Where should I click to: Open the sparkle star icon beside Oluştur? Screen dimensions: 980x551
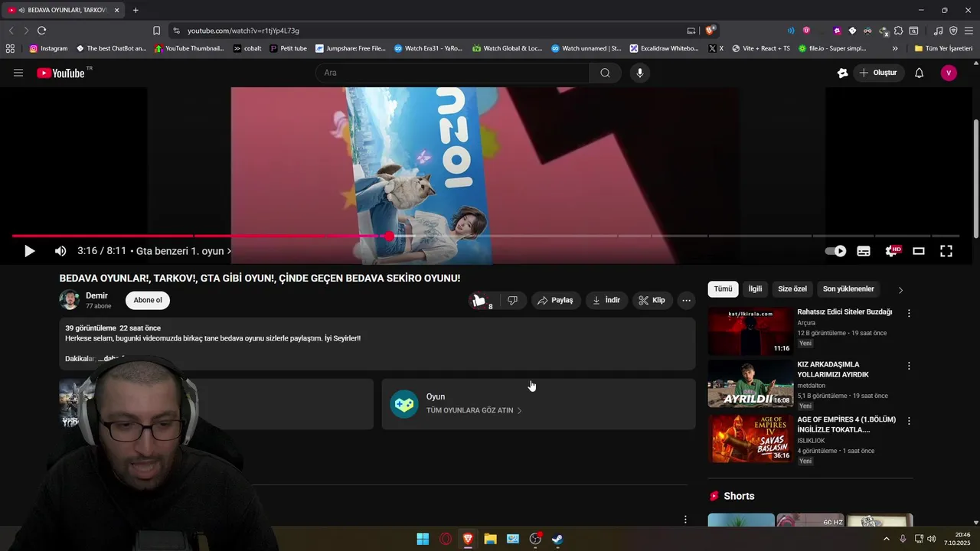[x=842, y=73]
